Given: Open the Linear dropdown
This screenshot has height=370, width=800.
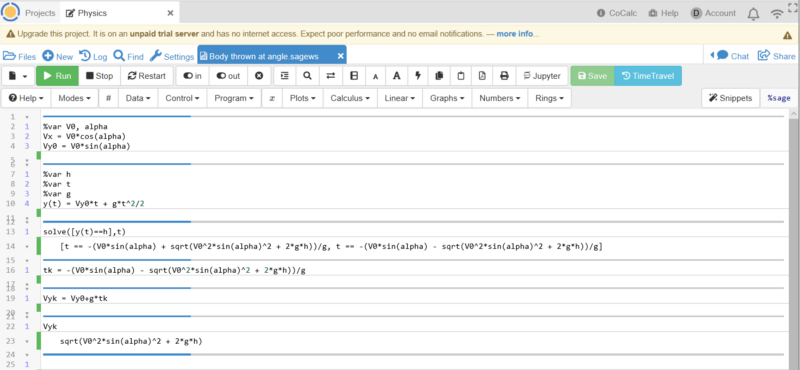Looking at the screenshot, I should [399, 98].
